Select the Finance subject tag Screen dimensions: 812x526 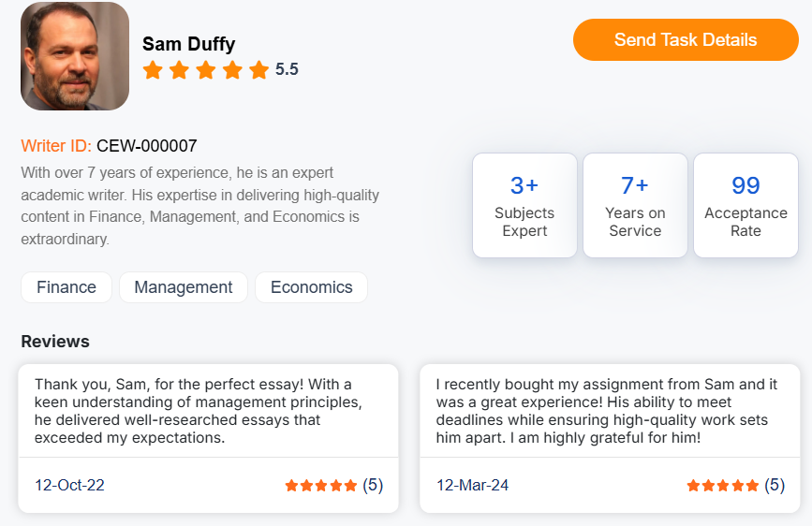[66, 287]
